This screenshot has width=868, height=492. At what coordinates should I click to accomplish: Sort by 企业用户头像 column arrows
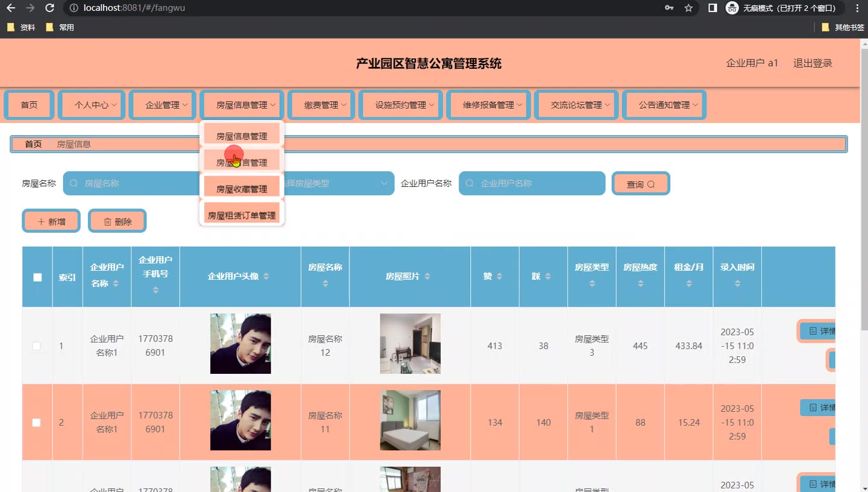click(x=266, y=276)
